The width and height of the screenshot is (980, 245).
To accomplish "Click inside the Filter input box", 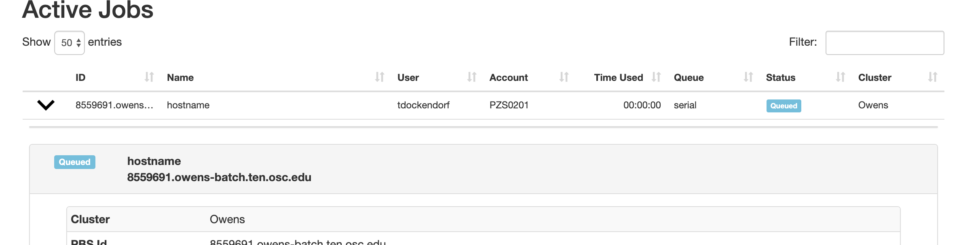I will click(885, 42).
